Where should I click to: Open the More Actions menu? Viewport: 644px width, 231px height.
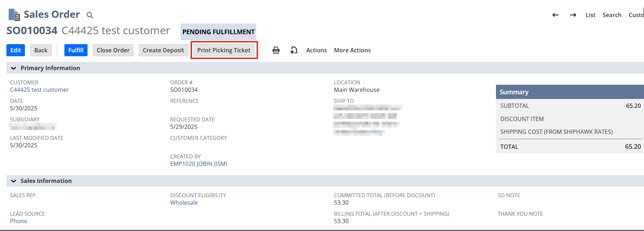352,50
